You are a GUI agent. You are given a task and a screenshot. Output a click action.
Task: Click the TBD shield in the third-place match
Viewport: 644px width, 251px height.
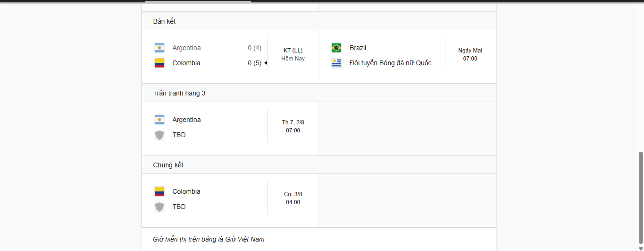159,135
